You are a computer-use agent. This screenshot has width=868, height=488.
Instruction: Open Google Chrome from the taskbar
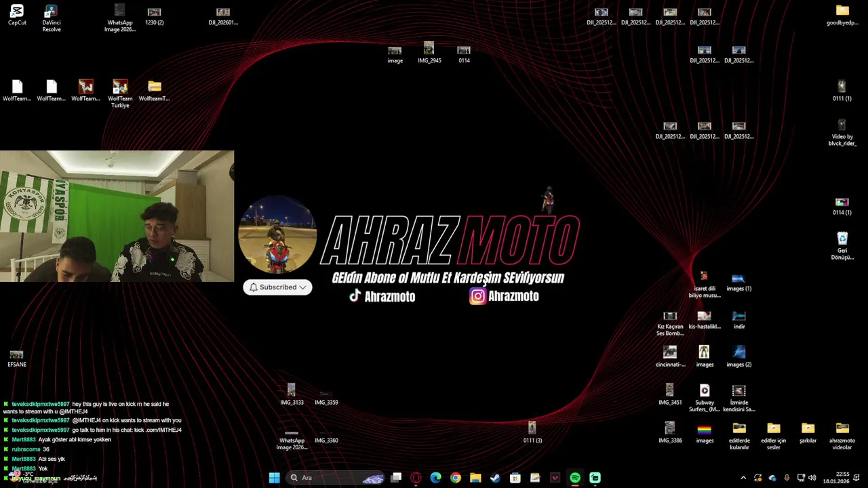[456, 478]
